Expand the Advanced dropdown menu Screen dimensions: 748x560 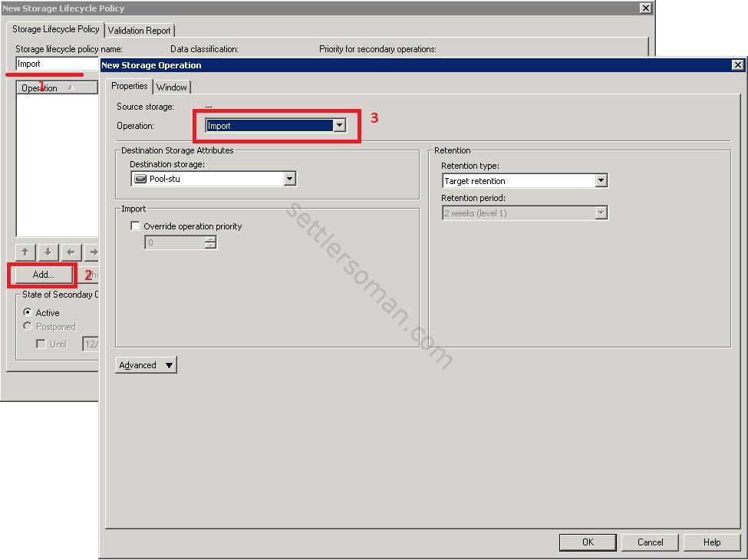tap(145, 364)
